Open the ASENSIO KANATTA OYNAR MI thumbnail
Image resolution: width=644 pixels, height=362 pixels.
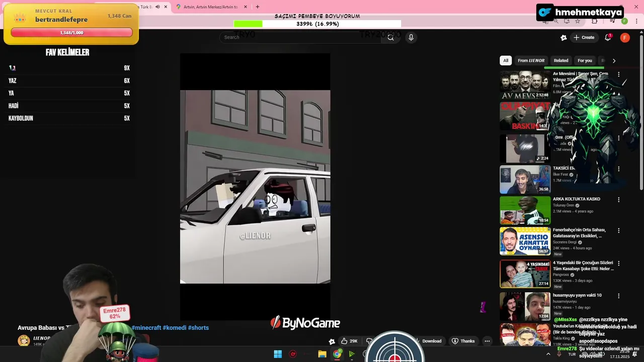(525, 241)
